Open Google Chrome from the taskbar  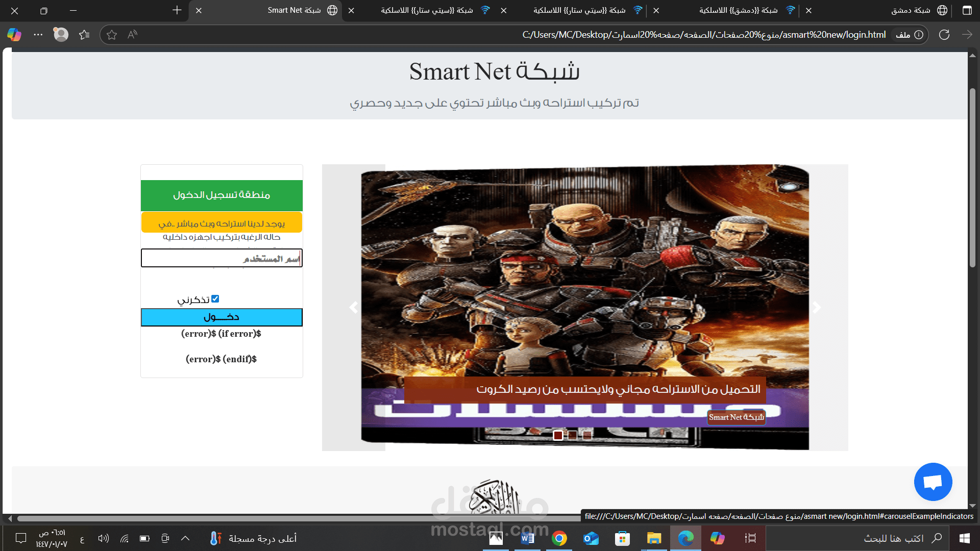559,538
